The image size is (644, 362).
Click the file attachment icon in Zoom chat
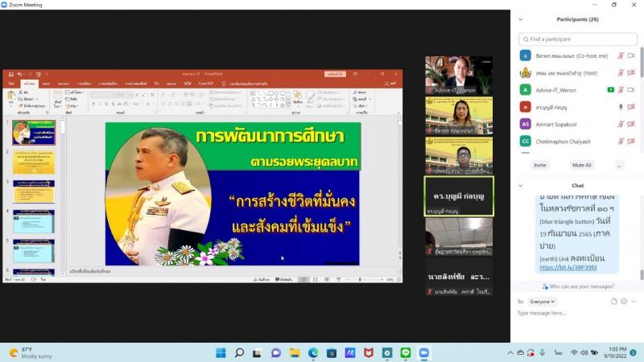[x=613, y=301]
